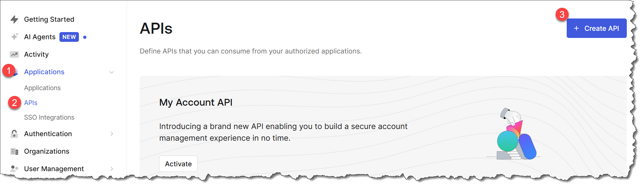Collapse the Applications section in the sidebar
Image resolution: width=644 pixels, height=188 pixels.
(112, 72)
